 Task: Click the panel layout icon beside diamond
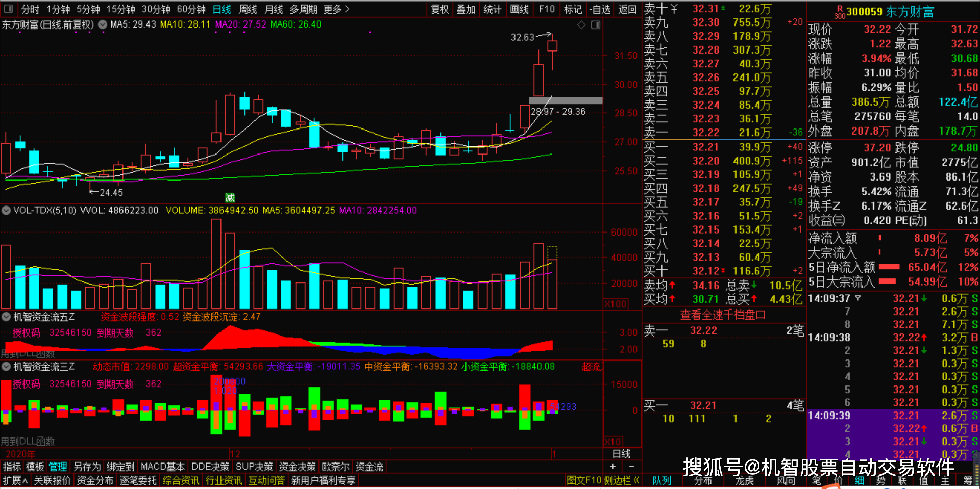point(596,25)
